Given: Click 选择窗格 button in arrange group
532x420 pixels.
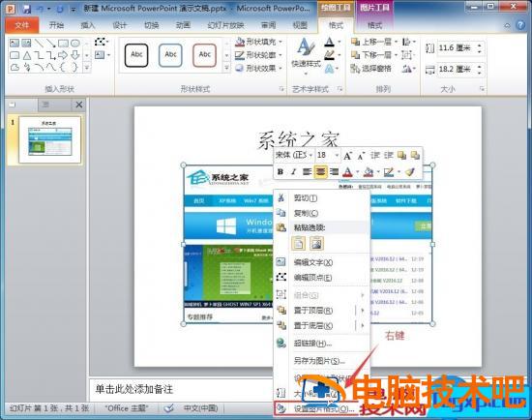Looking at the screenshot, I should tap(371, 69).
